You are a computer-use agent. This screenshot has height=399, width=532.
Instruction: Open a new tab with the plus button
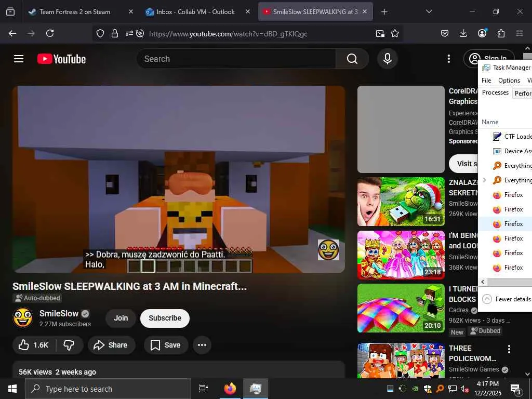384,12
